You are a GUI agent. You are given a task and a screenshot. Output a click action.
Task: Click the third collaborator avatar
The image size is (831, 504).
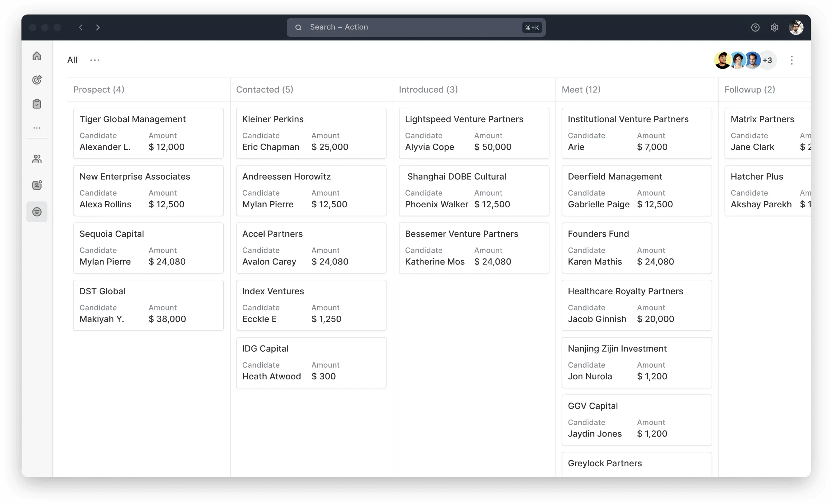[x=753, y=60]
